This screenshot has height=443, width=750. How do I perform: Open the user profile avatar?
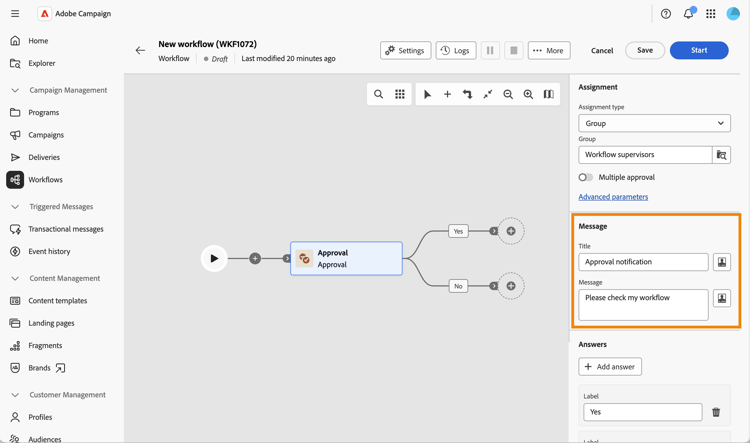733,13
